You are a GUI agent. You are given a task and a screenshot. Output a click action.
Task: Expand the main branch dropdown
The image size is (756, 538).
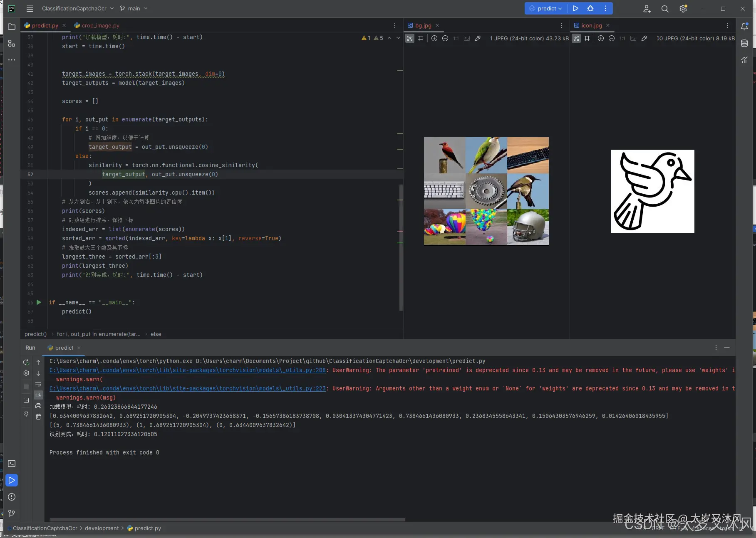tap(134, 9)
